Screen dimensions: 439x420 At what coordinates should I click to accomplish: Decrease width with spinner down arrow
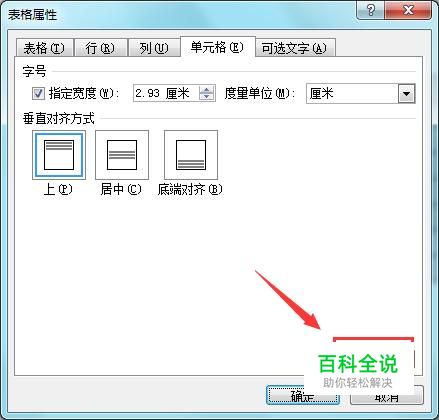(x=206, y=96)
